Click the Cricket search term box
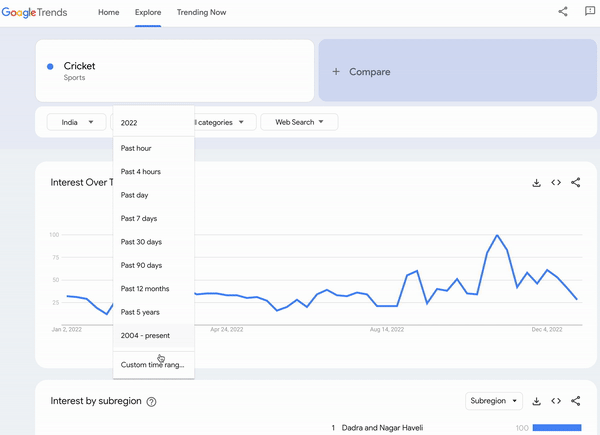This screenshot has width=600, height=435. [175, 71]
